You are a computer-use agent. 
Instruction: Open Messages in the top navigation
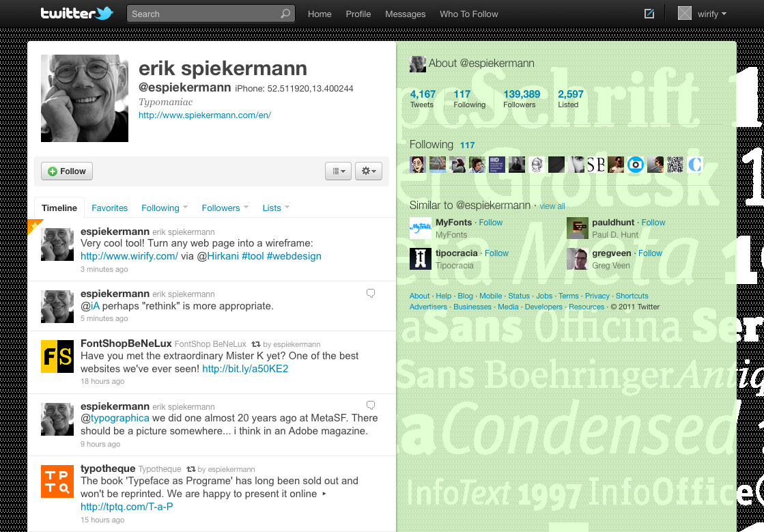406,14
